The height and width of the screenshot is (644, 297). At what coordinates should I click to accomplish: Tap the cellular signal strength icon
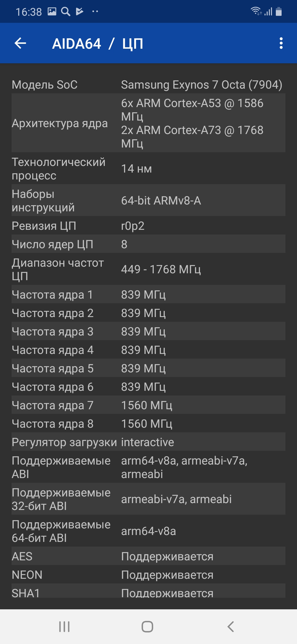[x=268, y=12]
